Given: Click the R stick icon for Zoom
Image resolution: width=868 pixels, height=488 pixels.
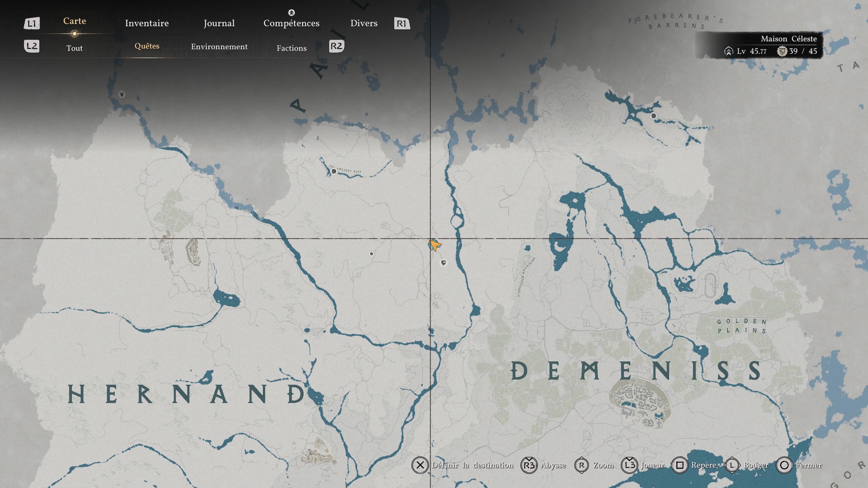Looking at the screenshot, I should pyautogui.click(x=582, y=465).
